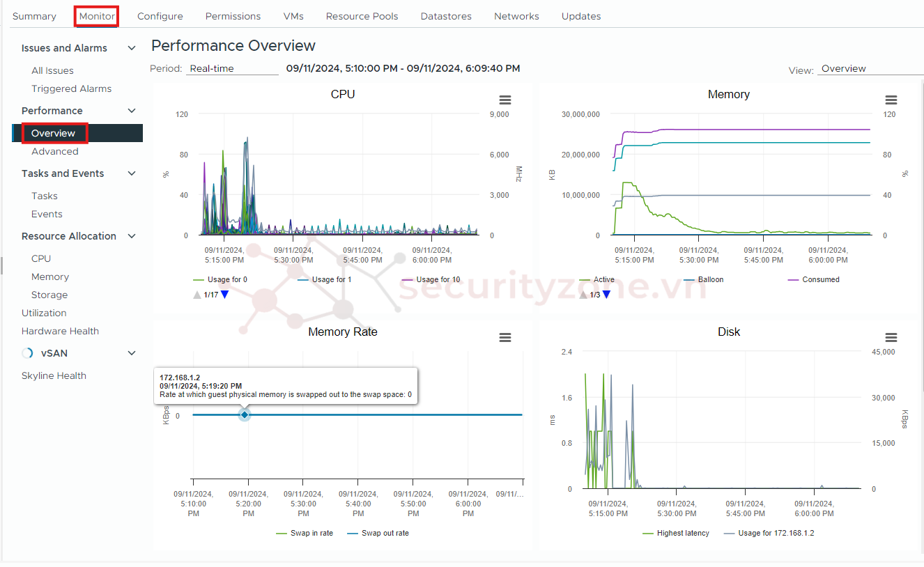Open the Period Real-time dropdown

click(233, 68)
